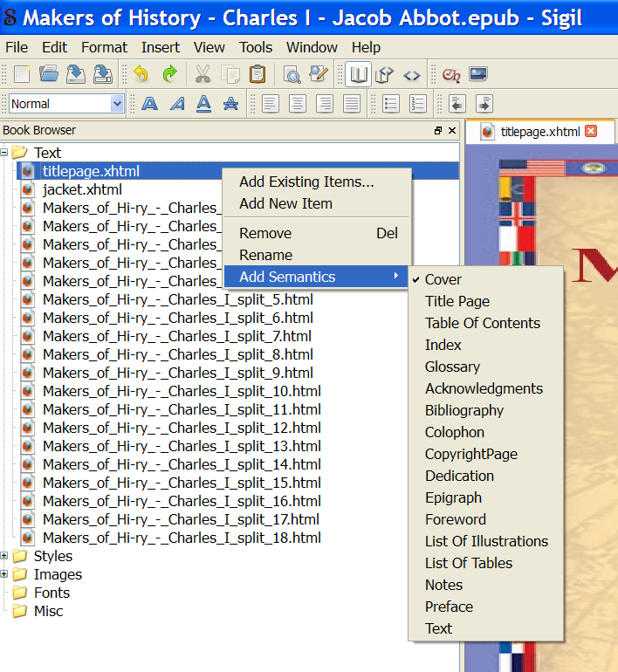The width and height of the screenshot is (618, 672).
Task: Open the Insert menu
Action: (x=161, y=47)
